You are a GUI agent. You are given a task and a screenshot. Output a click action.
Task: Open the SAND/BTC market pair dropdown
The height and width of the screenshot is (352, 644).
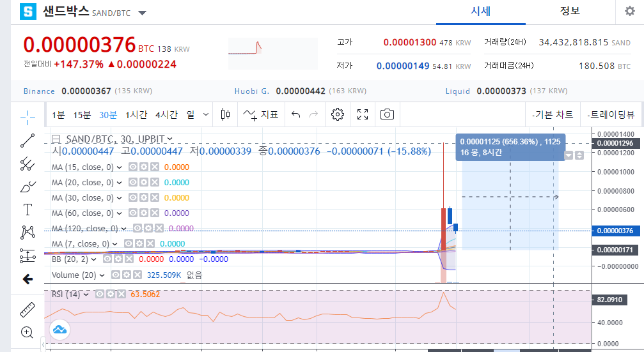[142, 13]
